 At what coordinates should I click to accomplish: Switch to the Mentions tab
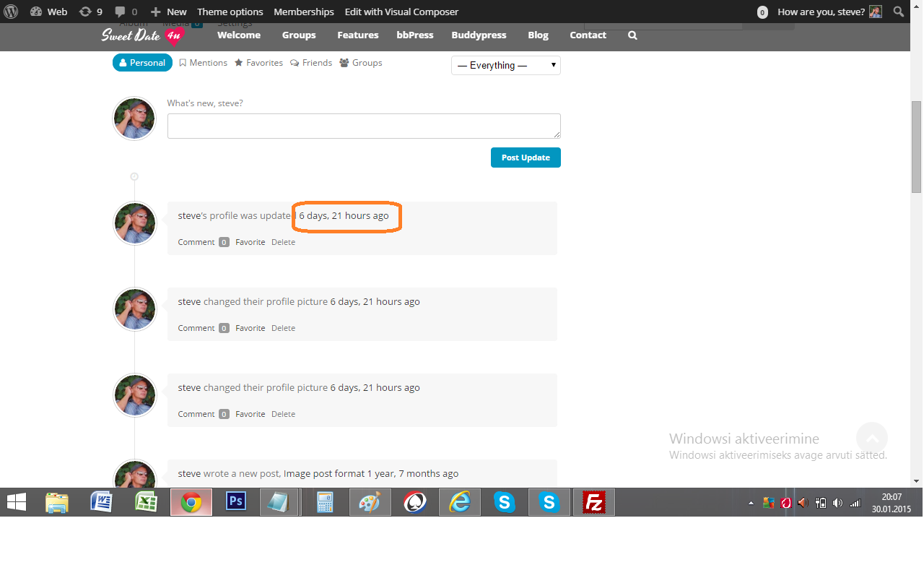point(203,63)
